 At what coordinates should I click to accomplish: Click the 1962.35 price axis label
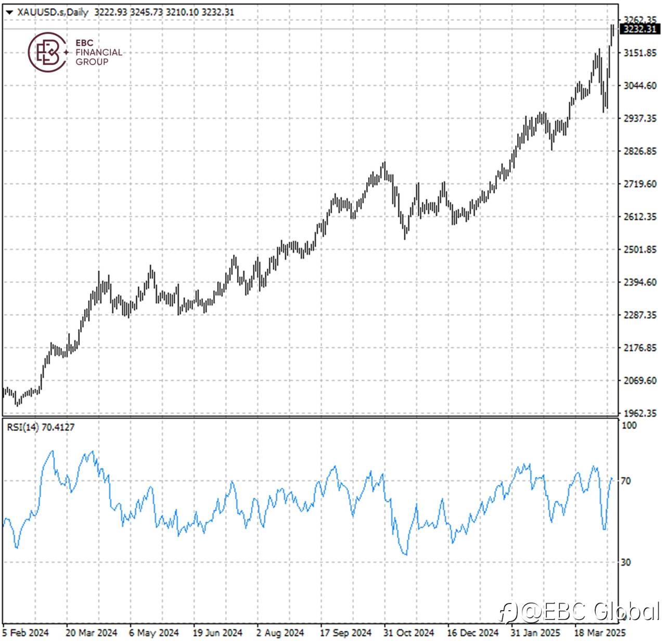point(640,413)
